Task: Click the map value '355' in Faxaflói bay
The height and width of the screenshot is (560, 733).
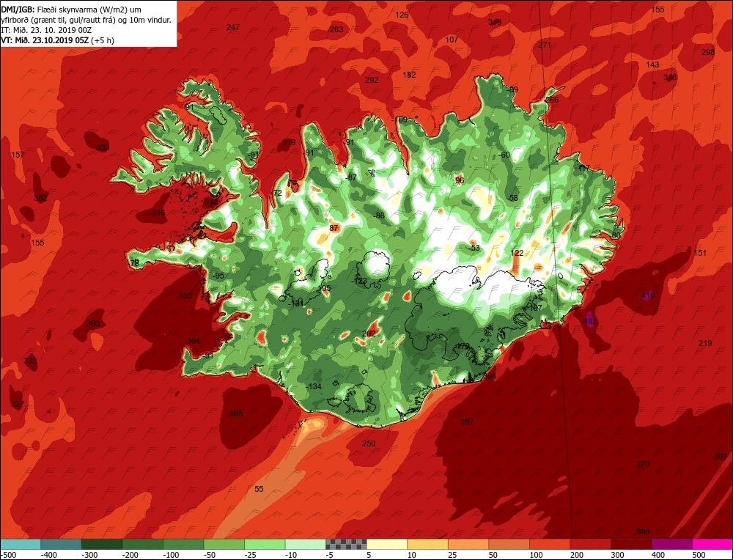Action: click(x=185, y=295)
